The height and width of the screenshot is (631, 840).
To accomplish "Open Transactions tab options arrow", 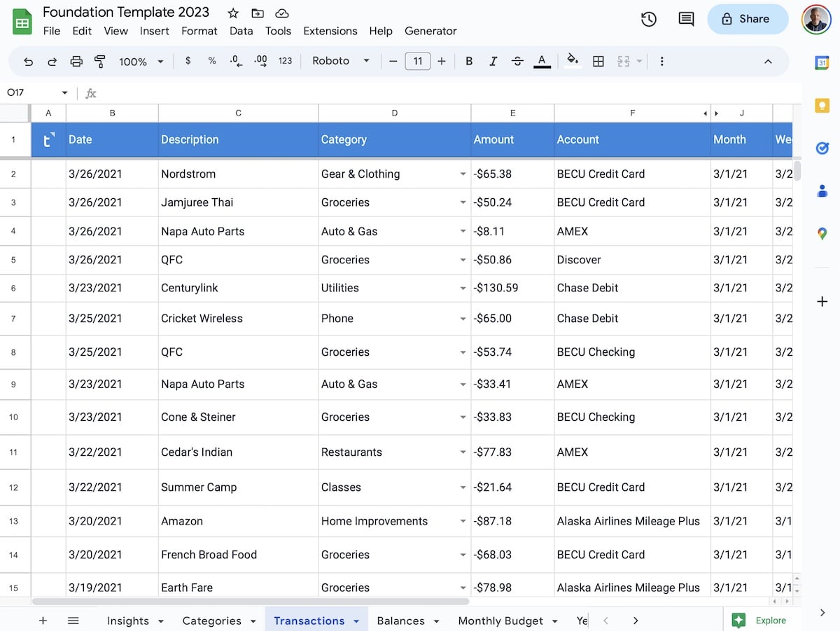I will 356,621.
